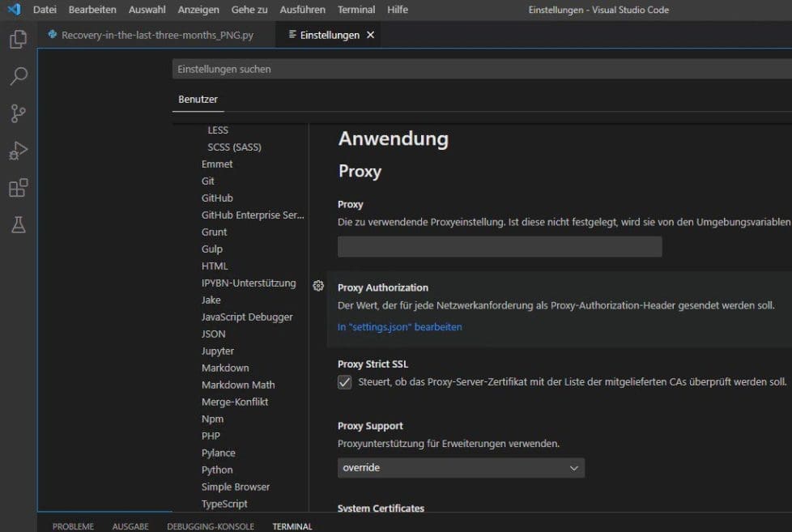Close the Einstellungen tab
This screenshot has width=792, height=532.
click(371, 36)
